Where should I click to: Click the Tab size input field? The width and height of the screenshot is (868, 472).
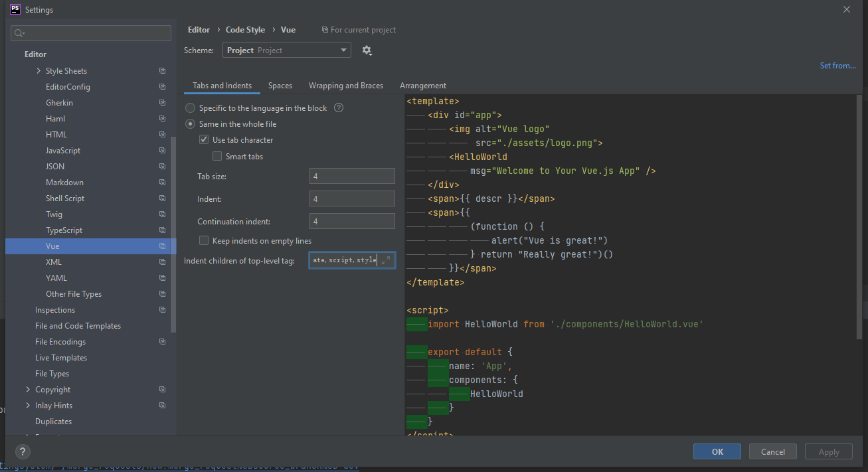pos(352,177)
